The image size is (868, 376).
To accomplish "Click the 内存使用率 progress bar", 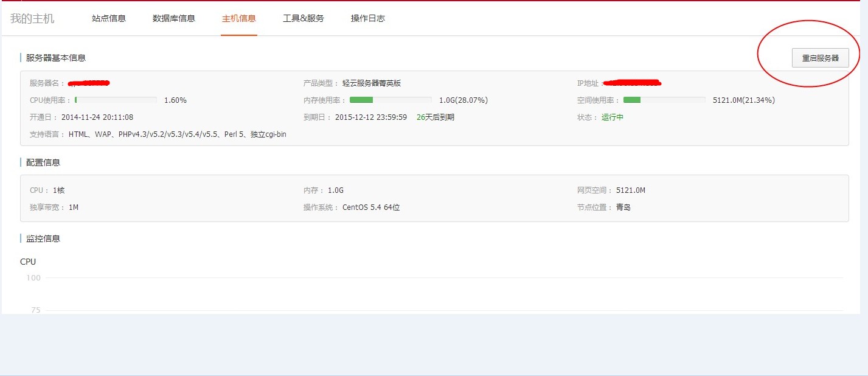I will tap(391, 100).
